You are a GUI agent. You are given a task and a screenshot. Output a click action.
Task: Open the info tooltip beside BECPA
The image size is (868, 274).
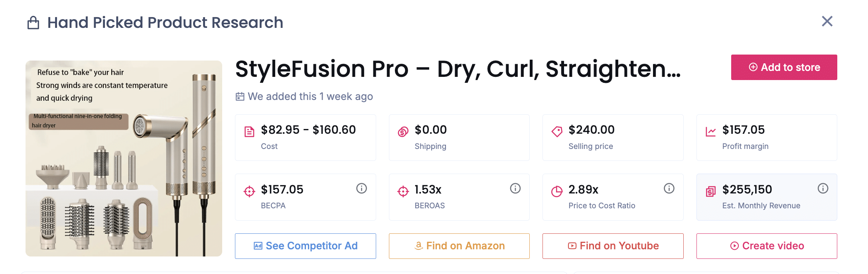click(x=361, y=188)
